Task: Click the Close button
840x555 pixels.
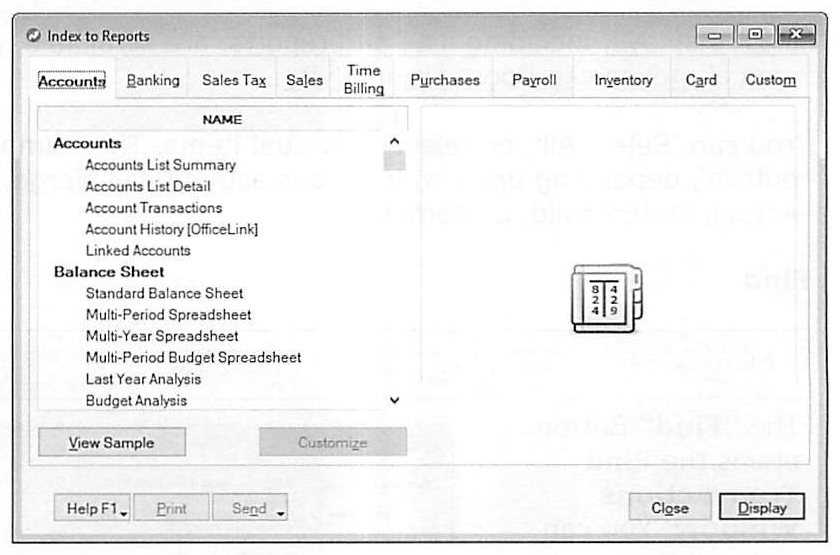Action: (x=670, y=507)
